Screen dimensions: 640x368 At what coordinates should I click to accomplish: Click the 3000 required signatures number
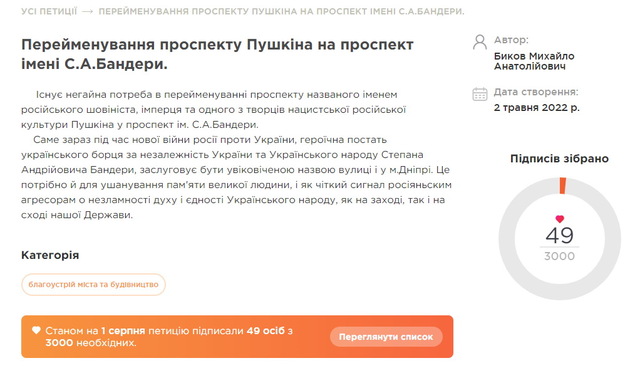[x=560, y=256]
